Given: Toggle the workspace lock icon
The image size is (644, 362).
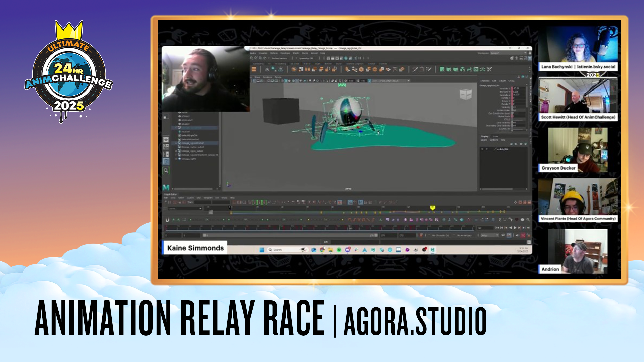Looking at the screenshot, I should [x=530, y=53].
